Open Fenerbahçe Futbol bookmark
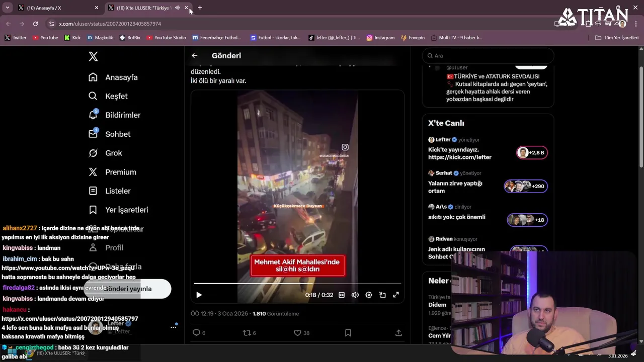 tap(216, 38)
